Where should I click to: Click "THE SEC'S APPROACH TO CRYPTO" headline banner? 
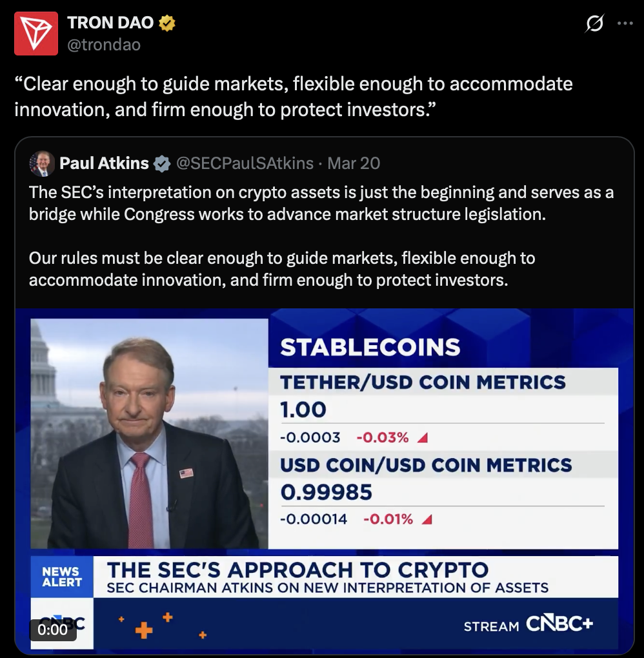click(297, 570)
